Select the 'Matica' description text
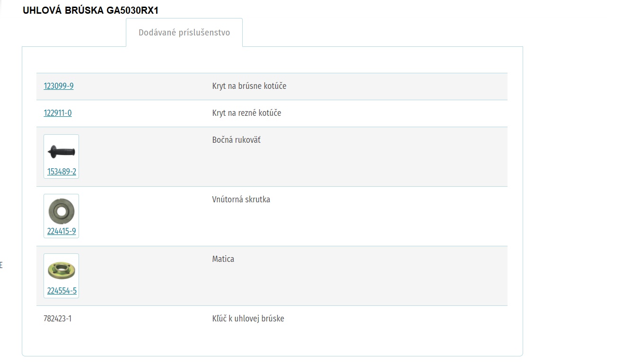Viewport: 622px width, 364px height. (x=223, y=259)
